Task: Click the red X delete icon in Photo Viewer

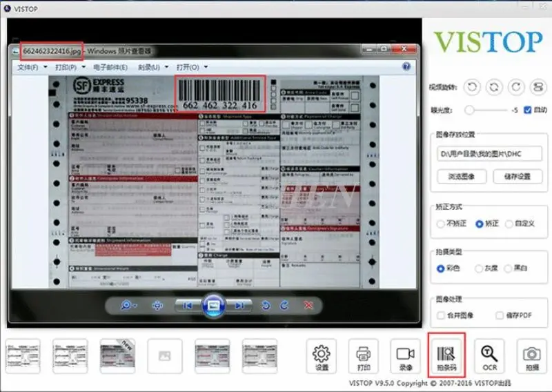Action: tap(308, 305)
